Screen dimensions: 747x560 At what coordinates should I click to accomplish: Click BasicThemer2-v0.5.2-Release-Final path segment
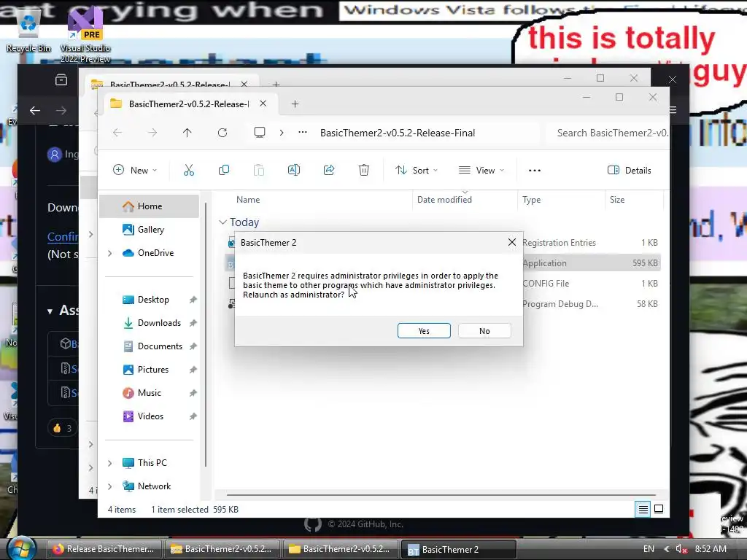point(398,133)
